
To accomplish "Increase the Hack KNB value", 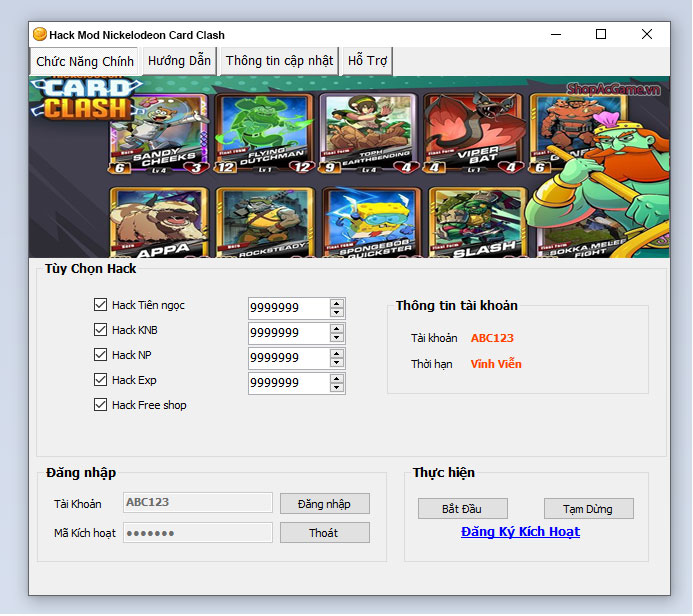I will (337, 329).
